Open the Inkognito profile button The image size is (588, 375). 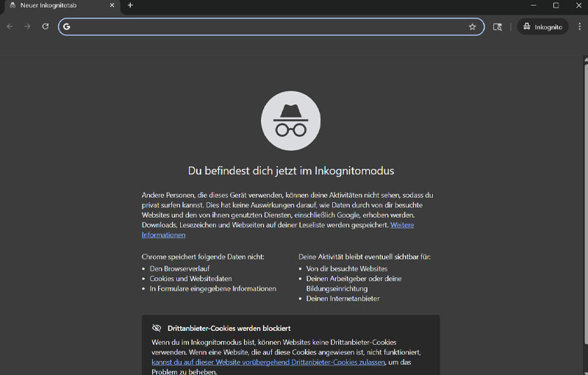[542, 26]
